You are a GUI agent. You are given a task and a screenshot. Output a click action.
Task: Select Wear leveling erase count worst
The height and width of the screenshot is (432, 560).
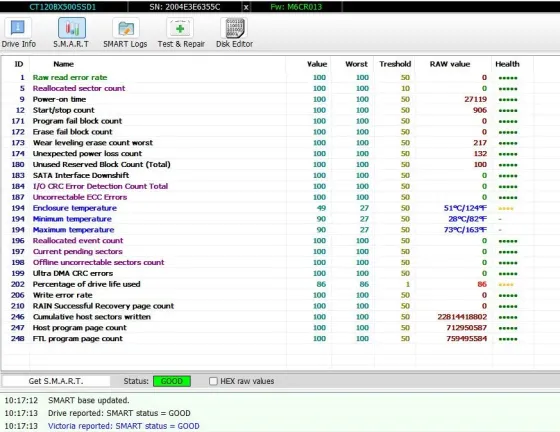coord(268,143)
